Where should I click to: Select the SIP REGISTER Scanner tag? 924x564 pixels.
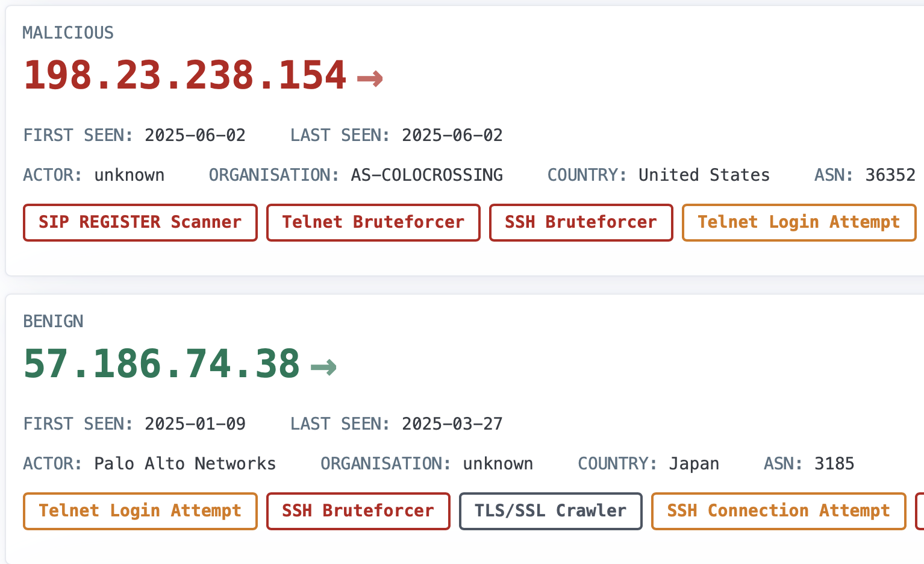(140, 222)
